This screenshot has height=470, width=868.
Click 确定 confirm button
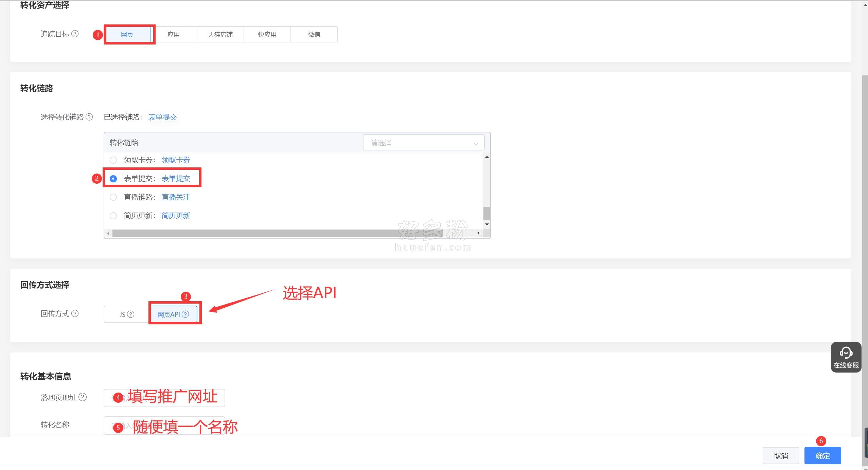[822, 456]
